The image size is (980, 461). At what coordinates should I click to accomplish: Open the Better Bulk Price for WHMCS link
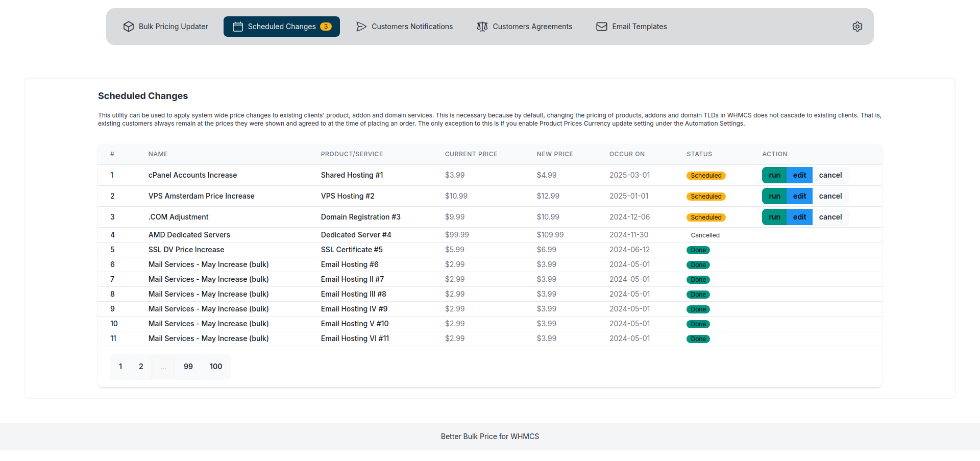[489, 436]
